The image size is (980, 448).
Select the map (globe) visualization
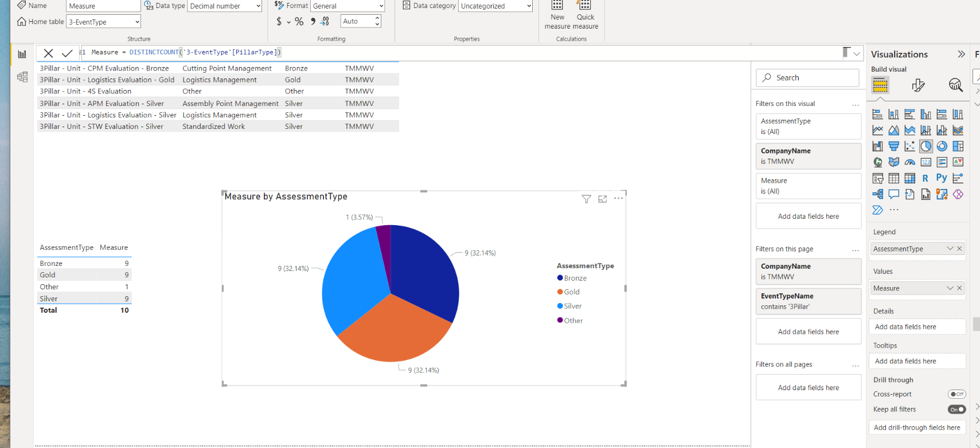[x=877, y=162]
